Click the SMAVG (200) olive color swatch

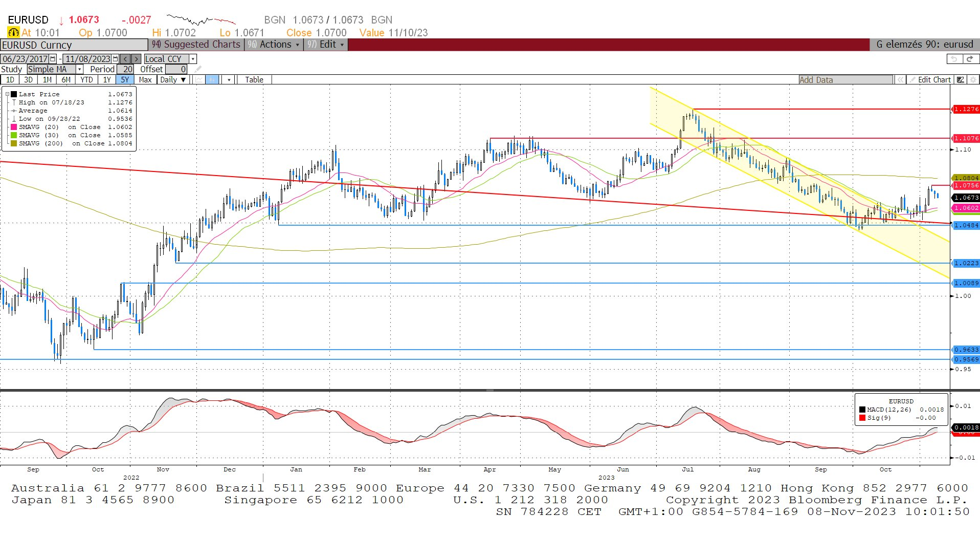14,143
